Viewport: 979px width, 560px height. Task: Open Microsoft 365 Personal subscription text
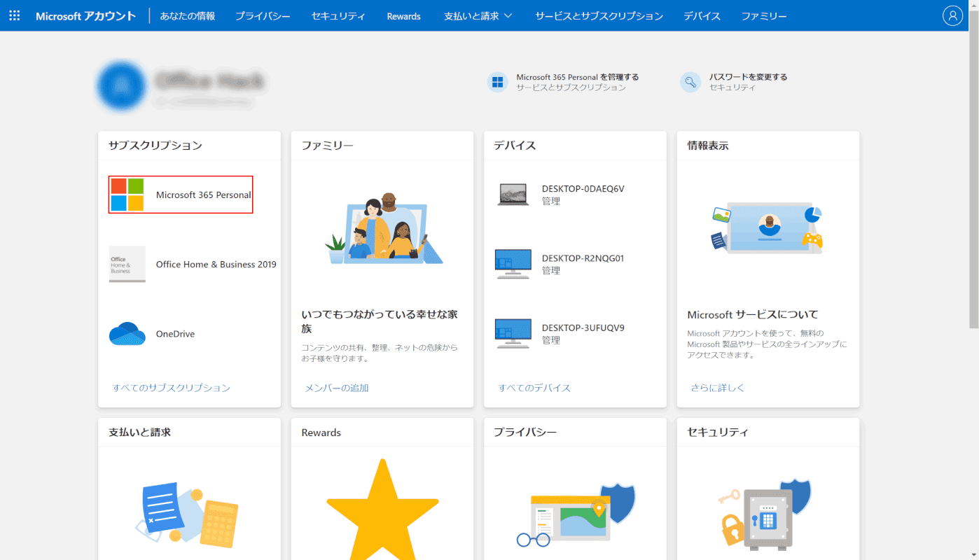[x=204, y=195]
